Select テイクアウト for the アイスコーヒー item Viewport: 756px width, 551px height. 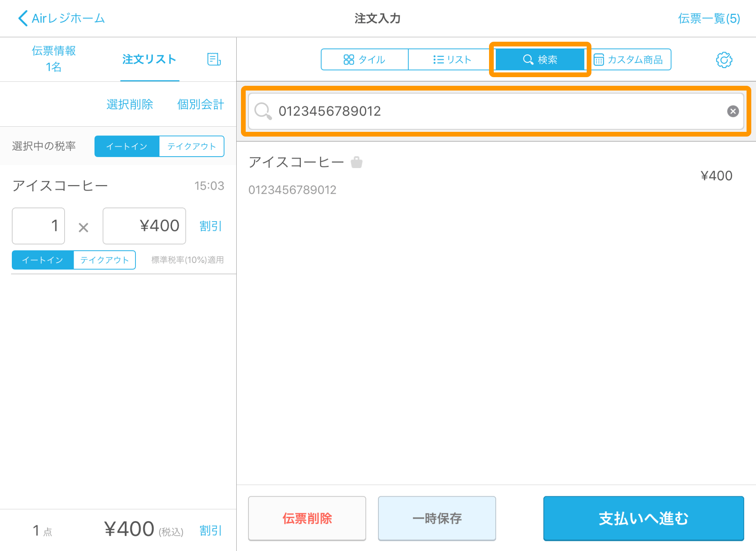pyautogui.click(x=104, y=260)
